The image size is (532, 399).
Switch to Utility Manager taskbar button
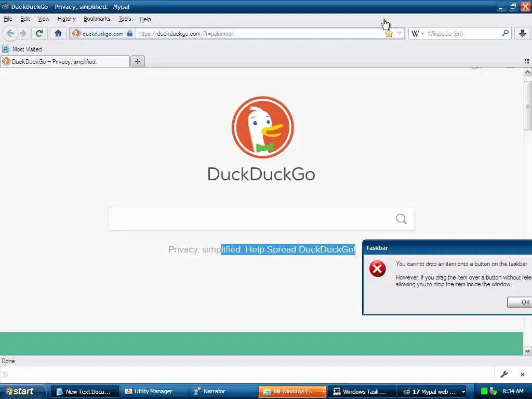point(153,392)
